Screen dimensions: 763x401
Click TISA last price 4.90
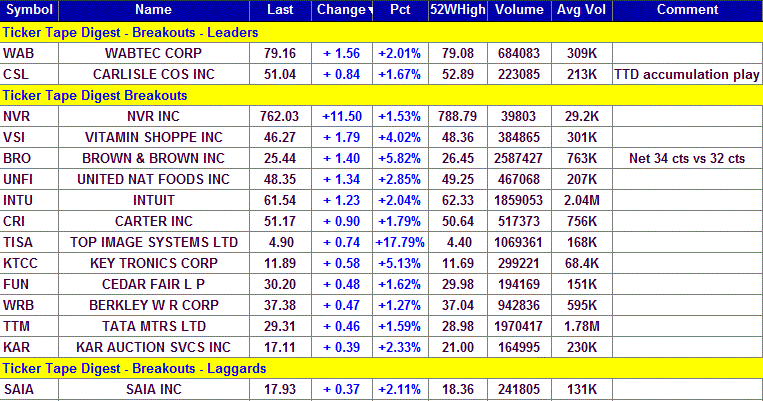[x=280, y=242]
